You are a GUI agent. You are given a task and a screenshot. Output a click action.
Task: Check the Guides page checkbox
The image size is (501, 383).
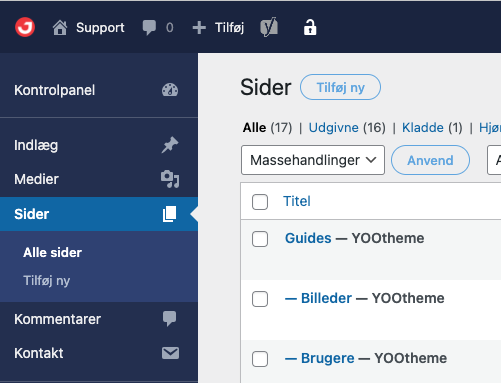260,239
